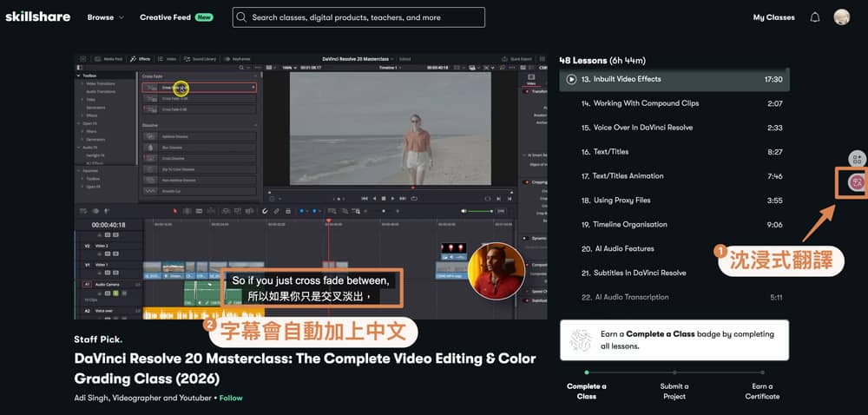This screenshot has width=868, height=415.
Task: Open the profile avatar menu
Action: 841,17
